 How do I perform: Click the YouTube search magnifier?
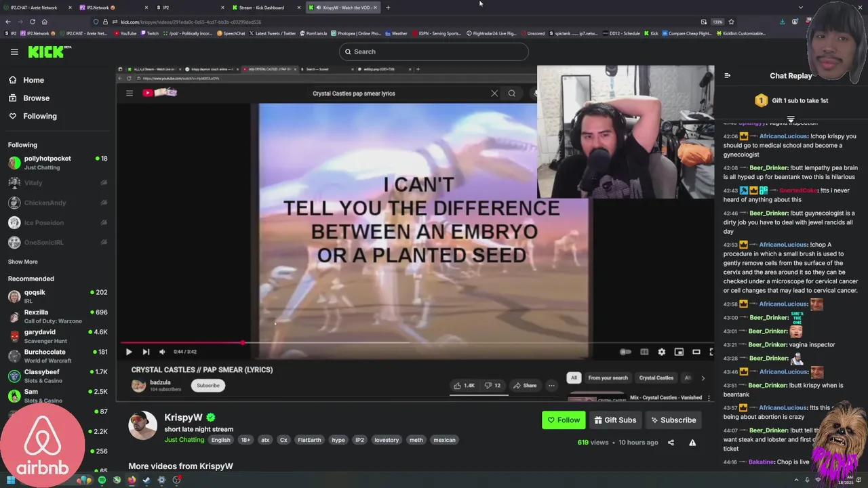tap(512, 94)
